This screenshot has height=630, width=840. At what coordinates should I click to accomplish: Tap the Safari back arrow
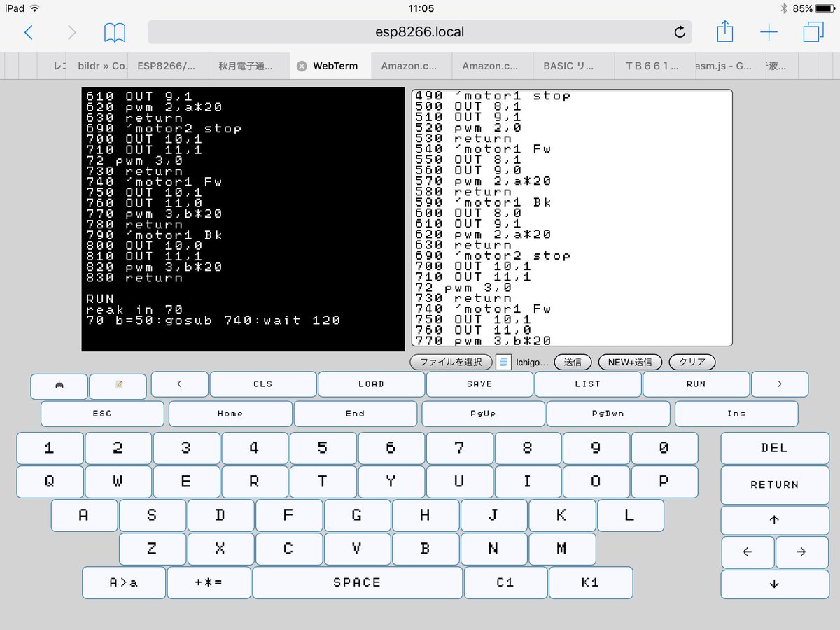(28, 32)
